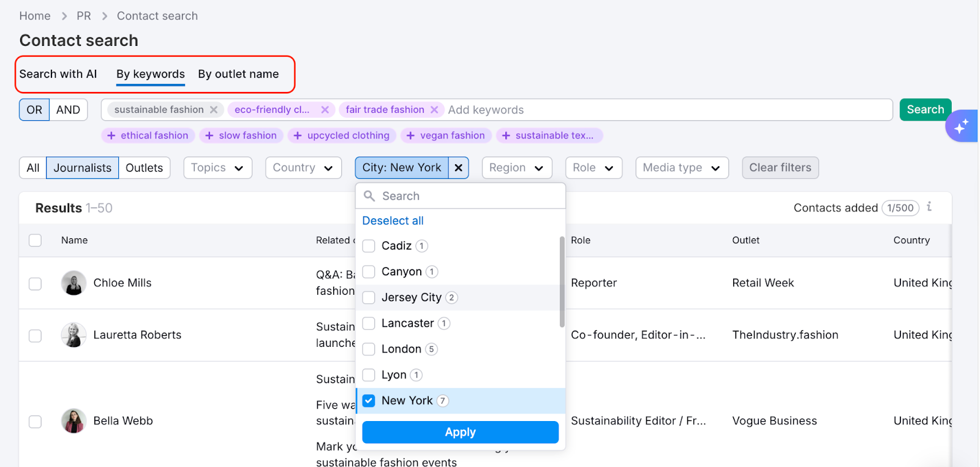Screen dimensions: 980x467
Task: Open the AI assistant sparkle button
Action: 960,126
